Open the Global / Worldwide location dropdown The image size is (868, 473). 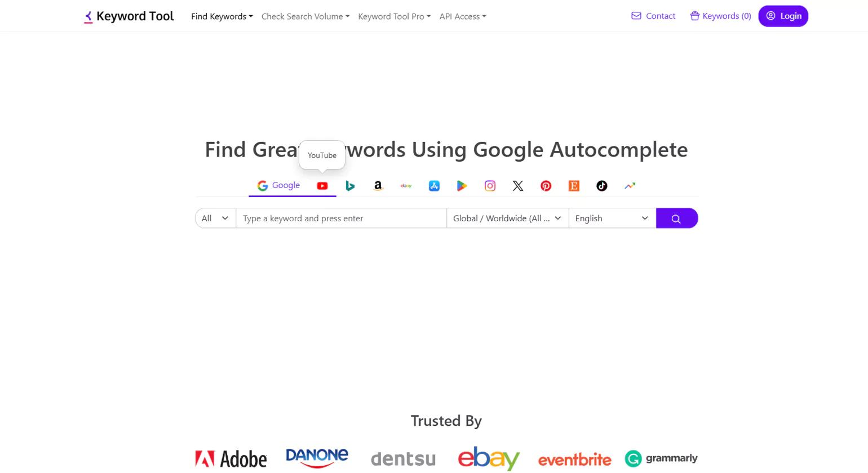coord(507,218)
